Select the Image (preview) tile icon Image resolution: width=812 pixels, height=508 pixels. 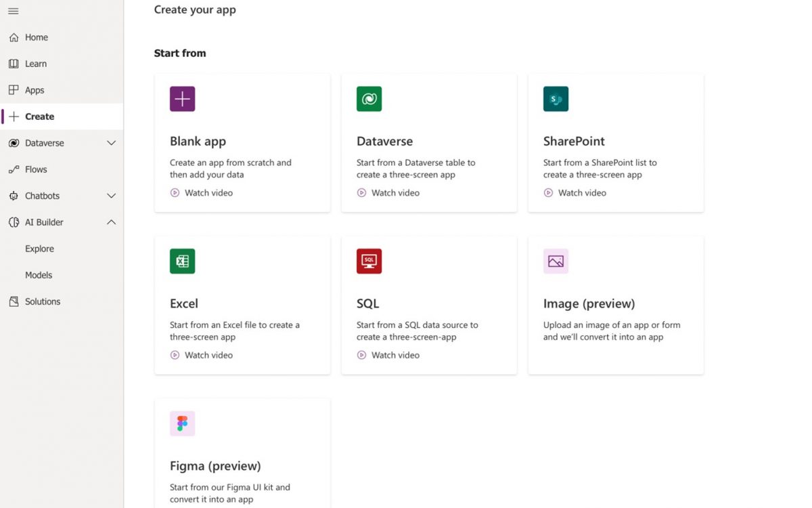pos(556,261)
